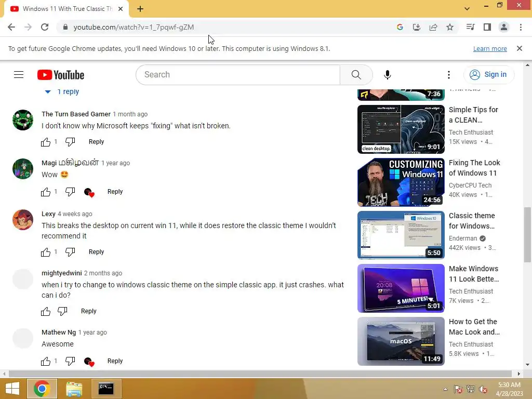Open the YouTube hamburger guide menu
The height and width of the screenshot is (399, 532).
(x=19, y=75)
